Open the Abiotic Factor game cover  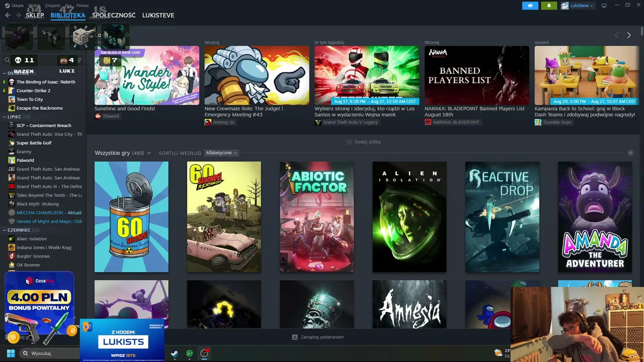[317, 217]
